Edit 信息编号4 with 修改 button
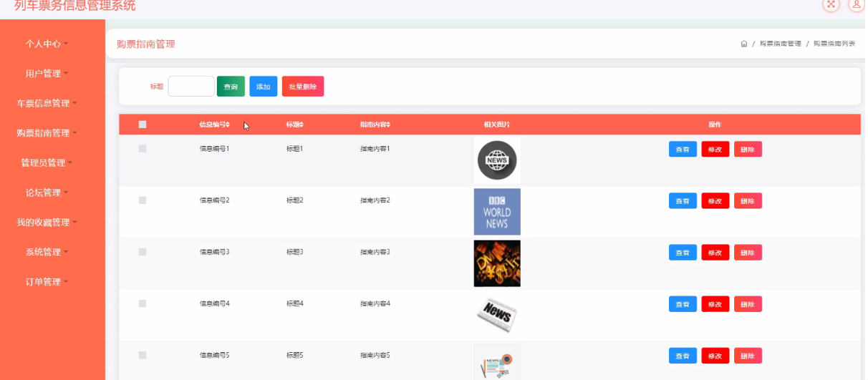This screenshot has height=380, width=868. pyautogui.click(x=715, y=304)
